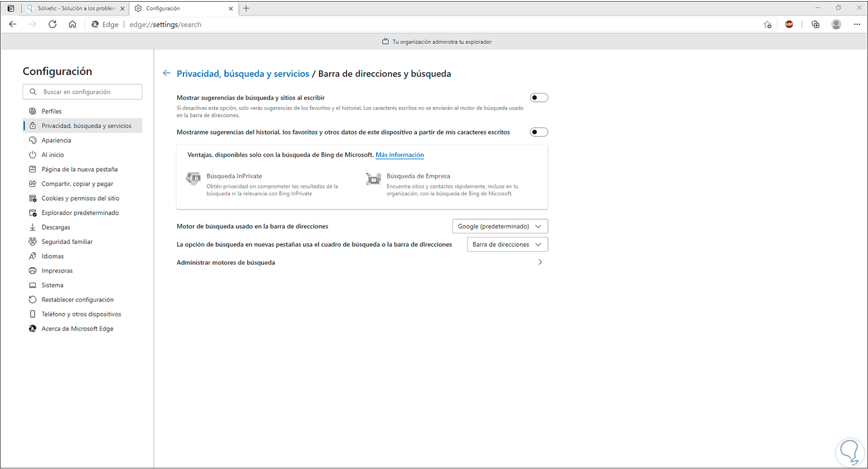
Task: Open Privacidad, búsqueda y servicios section
Action: point(82,125)
